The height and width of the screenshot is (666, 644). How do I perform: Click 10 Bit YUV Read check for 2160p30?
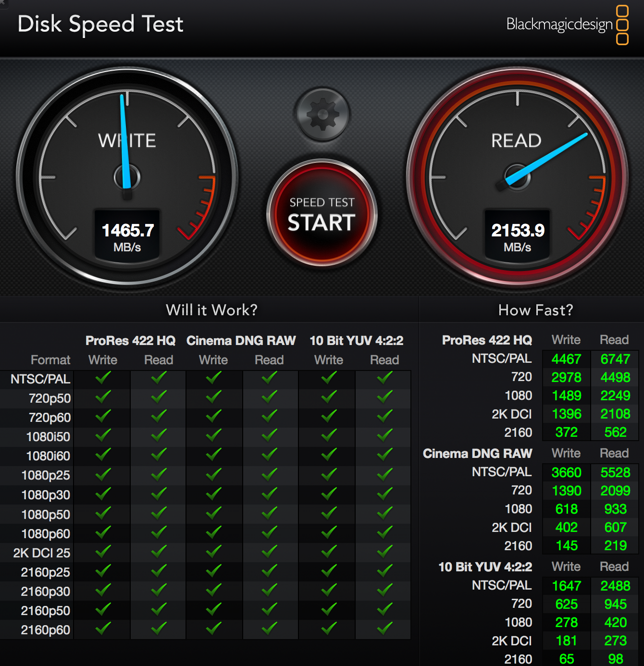(384, 591)
